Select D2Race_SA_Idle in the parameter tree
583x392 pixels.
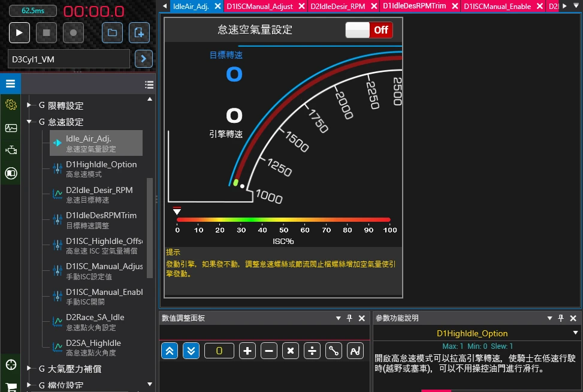click(x=96, y=322)
